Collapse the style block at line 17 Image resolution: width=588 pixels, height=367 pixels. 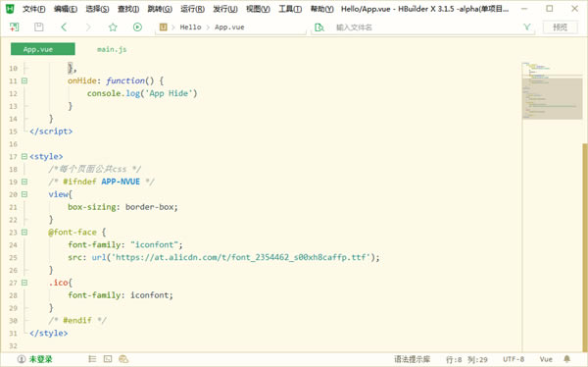pos(24,156)
